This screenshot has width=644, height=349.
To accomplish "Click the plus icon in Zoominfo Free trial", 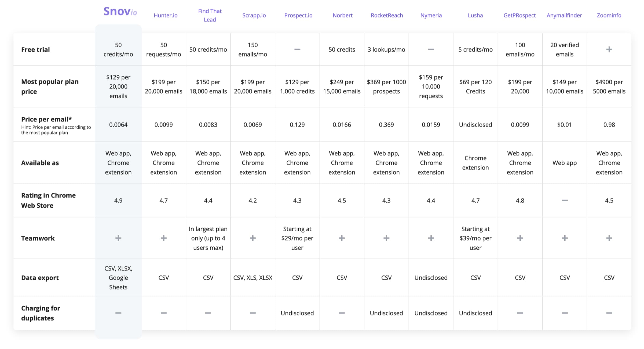I will [x=609, y=49].
